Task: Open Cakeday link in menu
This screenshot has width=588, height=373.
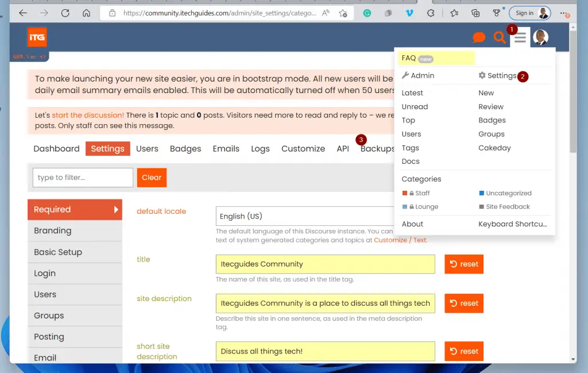Action: (494, 148)
